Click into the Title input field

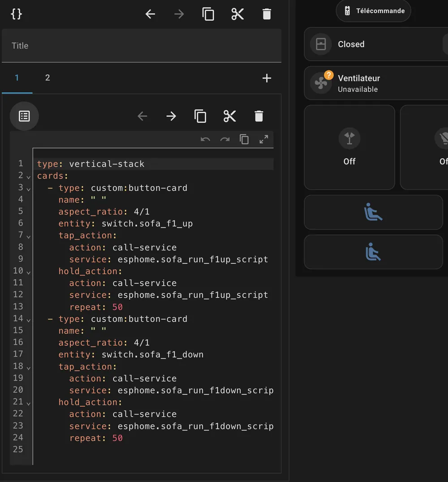[142, 46]
